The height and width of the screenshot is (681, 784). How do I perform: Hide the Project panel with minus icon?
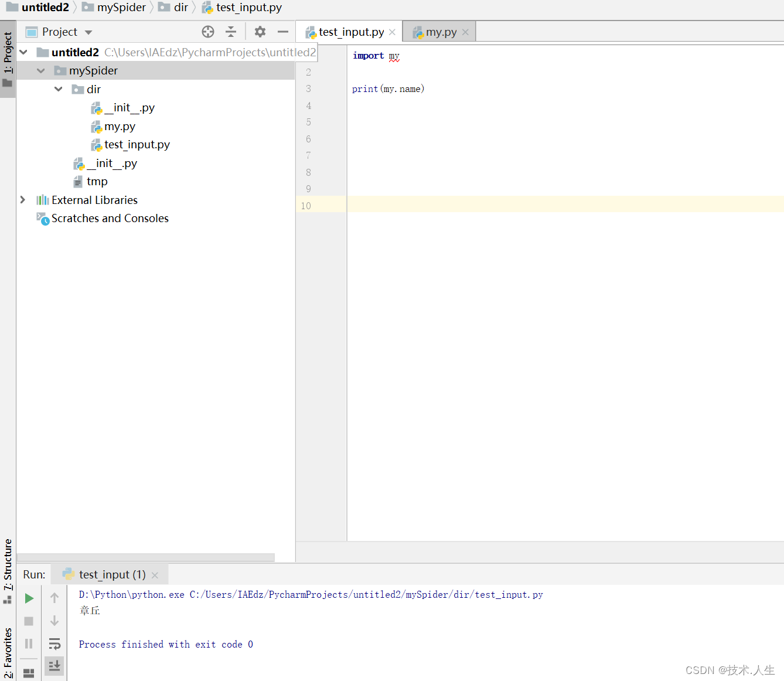click(283, 32)
